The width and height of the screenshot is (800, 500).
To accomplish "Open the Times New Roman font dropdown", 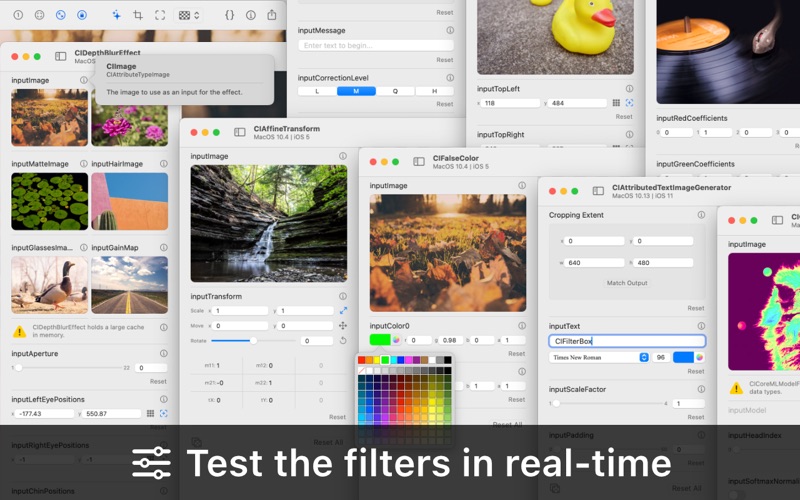I will (599, 357).
